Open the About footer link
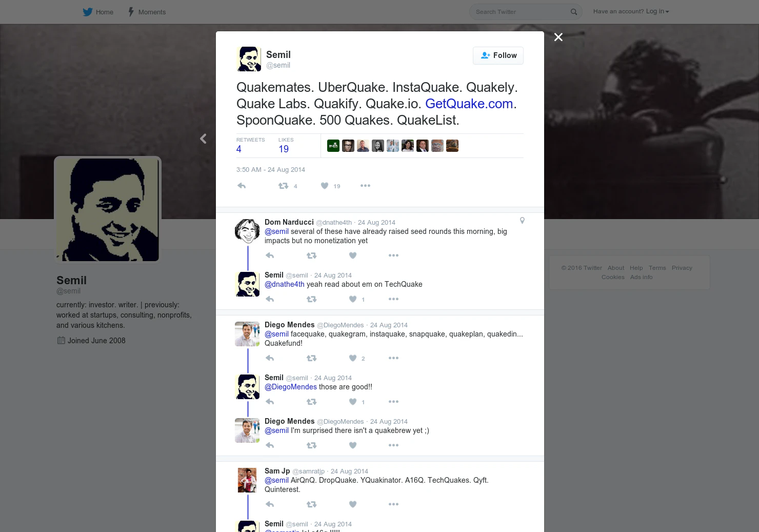 (x=616, y=268)
